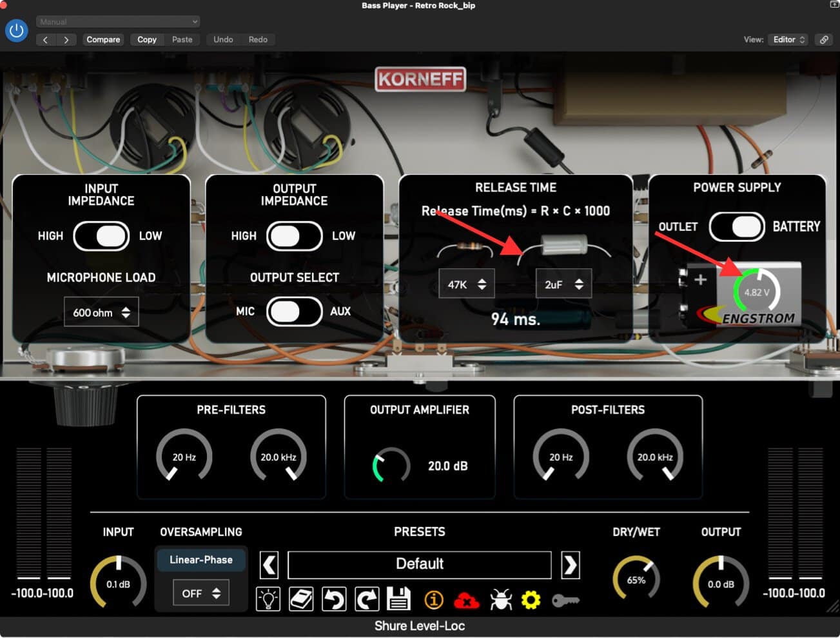Adjust Post-Filters 20.0 kHz low-pass knob

click(655, 456)
